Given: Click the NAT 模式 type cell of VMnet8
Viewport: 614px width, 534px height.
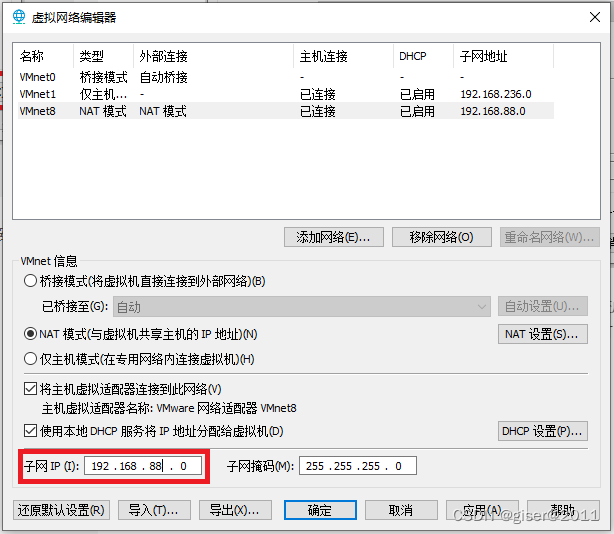Looking at the screenshot, I should click(x=103, y=111).
